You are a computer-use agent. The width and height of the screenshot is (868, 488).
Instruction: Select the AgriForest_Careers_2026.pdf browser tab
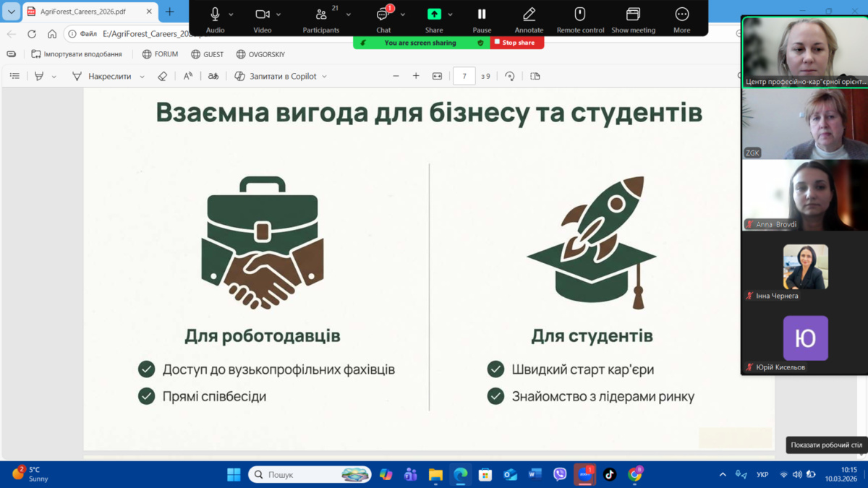click(83, 12)
